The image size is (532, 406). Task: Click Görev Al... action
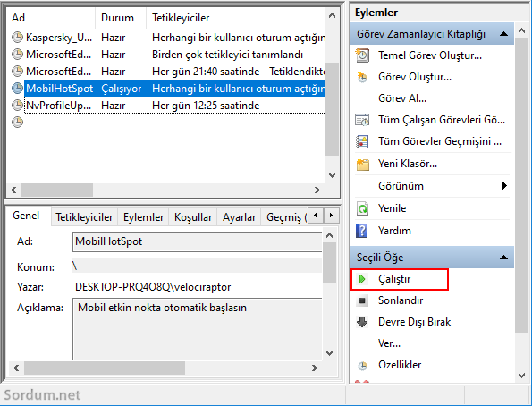[x=402, y=98]
